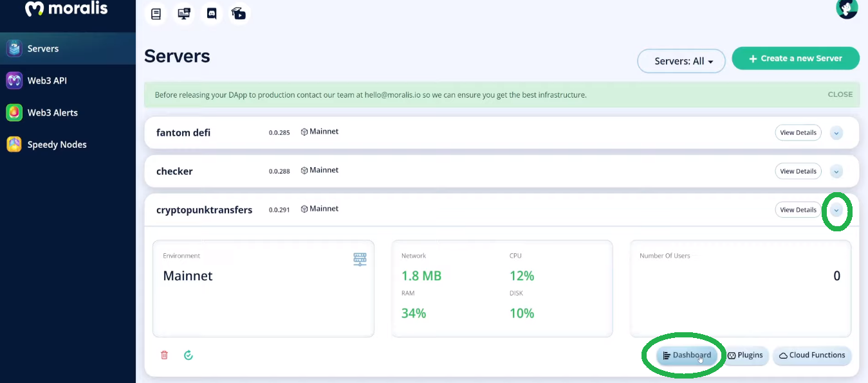
Task: Collapse the cryptopunktransfers server row
Action: (836, 210)
